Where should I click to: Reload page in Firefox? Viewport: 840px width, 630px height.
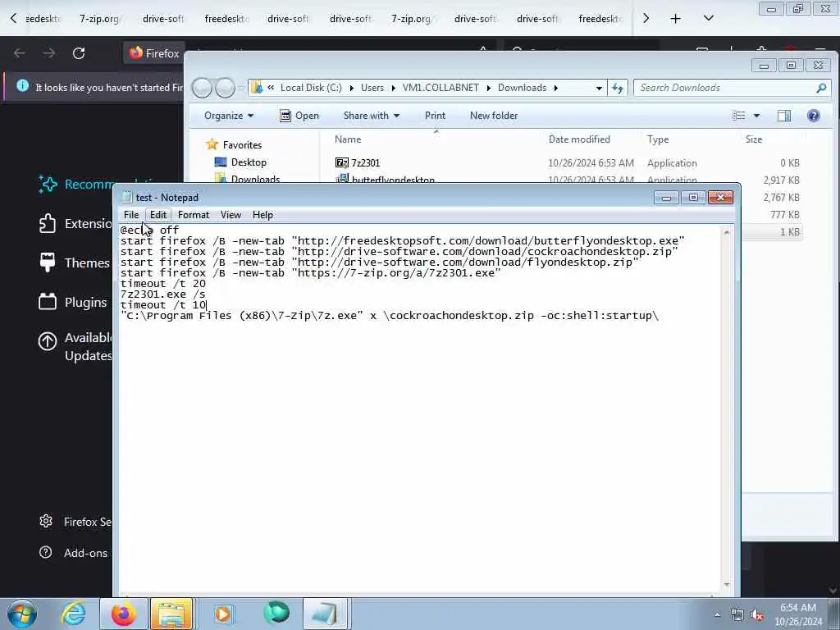point(79,53)
